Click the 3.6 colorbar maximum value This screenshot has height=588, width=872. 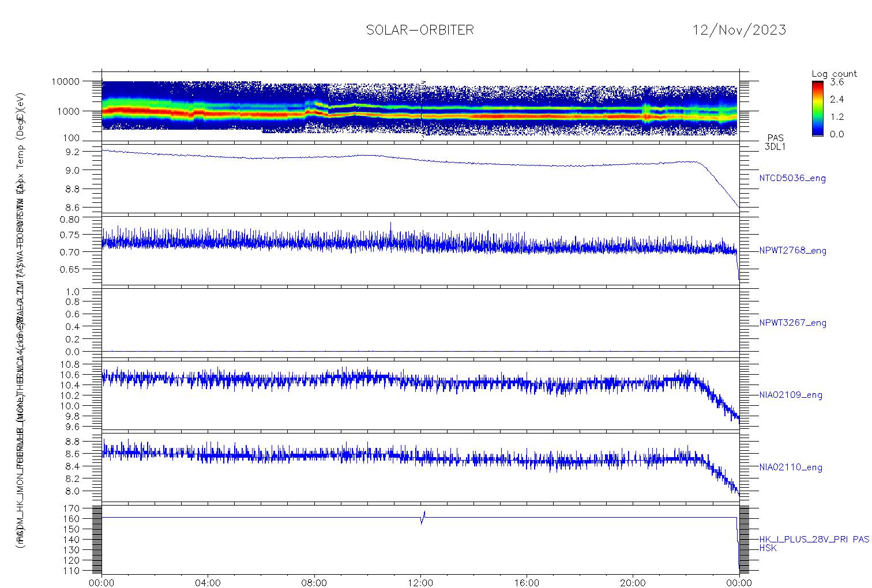tap(837, 82)
